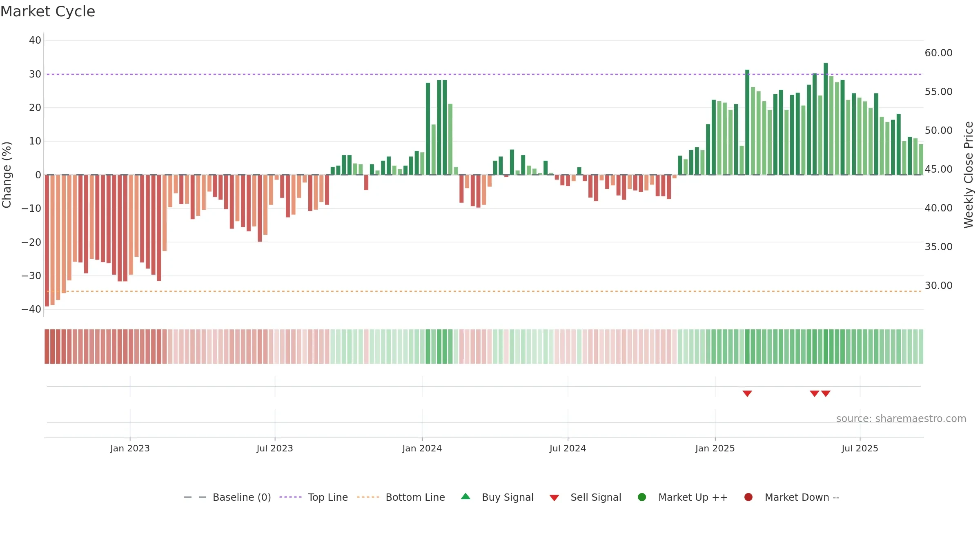The height and width of the screenshot is (551, 980).
Task: Click the green Buy Signal triangle icon
Action: point(465,497)
